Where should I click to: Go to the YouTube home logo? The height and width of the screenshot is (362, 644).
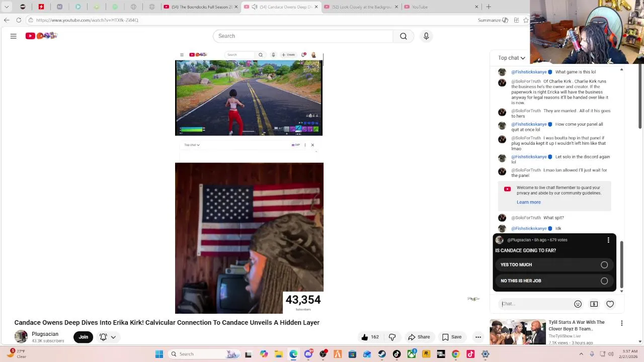pos(42,36)
